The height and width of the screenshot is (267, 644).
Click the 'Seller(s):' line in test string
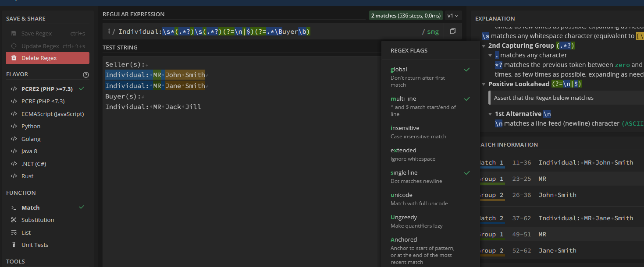pos(125,64)
